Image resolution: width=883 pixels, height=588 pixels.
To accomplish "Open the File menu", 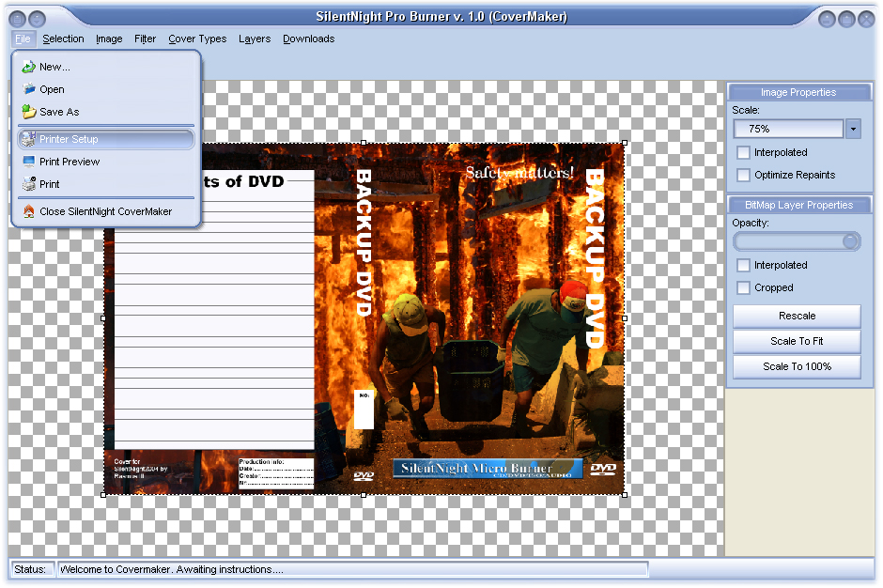I will pyautogui.click(x=23, y=39).
